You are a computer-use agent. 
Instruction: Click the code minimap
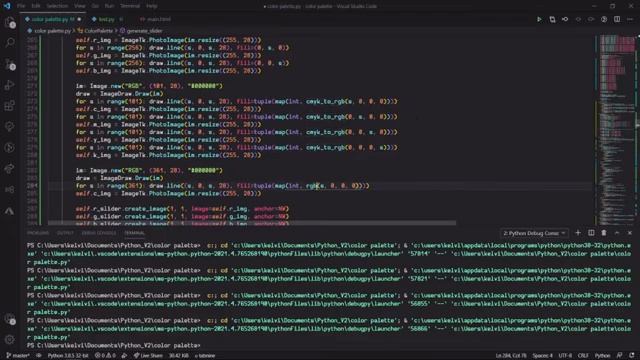coord(617,130)
